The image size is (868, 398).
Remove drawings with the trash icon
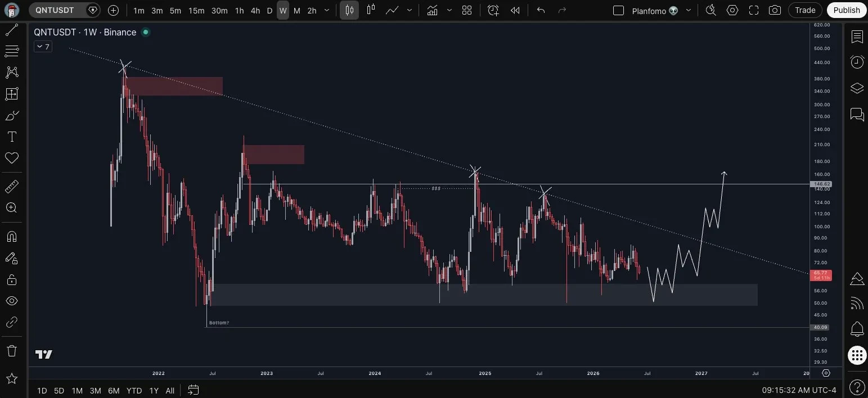tap(12, 351)
